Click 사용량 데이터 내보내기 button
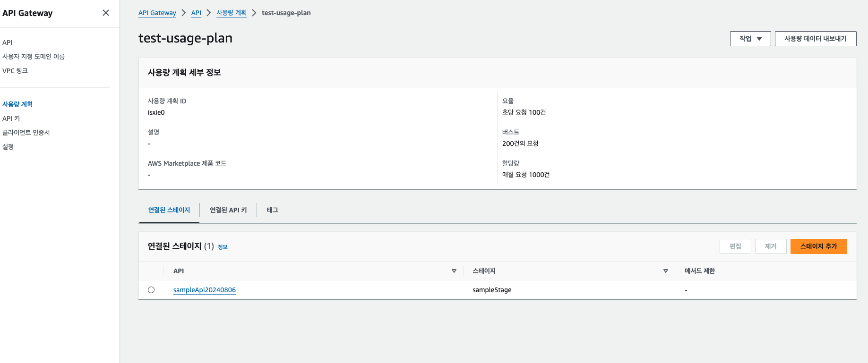Viewport: 868px width, 363px height. [x=816, y=39]
